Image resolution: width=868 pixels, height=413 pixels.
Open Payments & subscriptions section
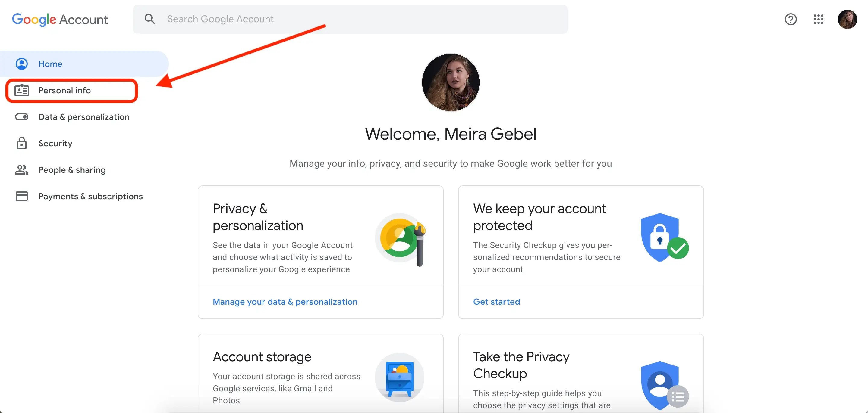pos(91,196)
